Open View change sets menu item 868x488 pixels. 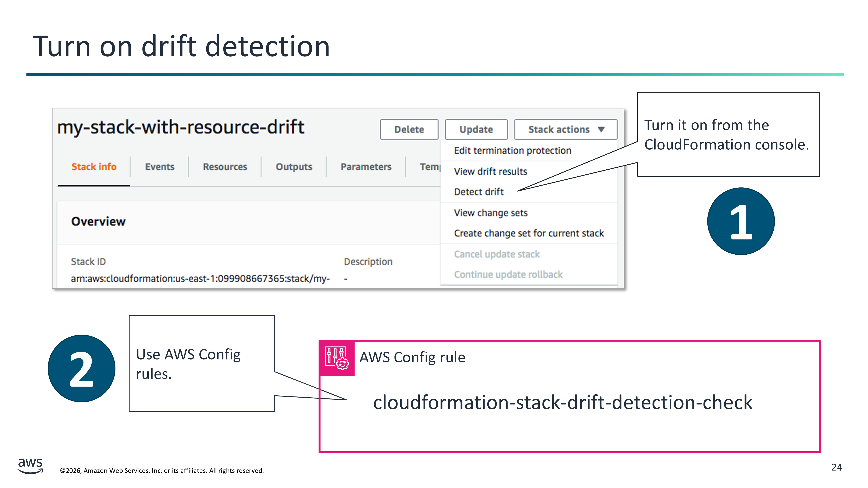point(491,213)
